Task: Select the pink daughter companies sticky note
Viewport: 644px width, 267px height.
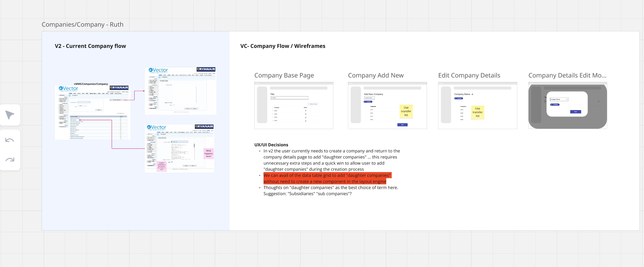Action: (x=162, y=166)
